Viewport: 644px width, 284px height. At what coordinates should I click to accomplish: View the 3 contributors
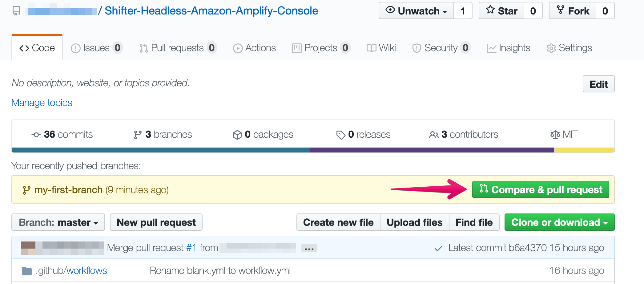[464, 135]
